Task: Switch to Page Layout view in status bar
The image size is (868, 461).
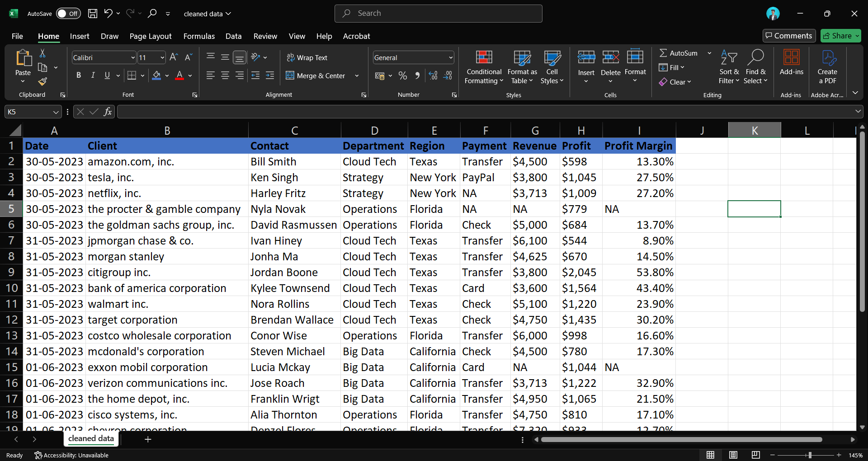Action: tap(733, 455)
